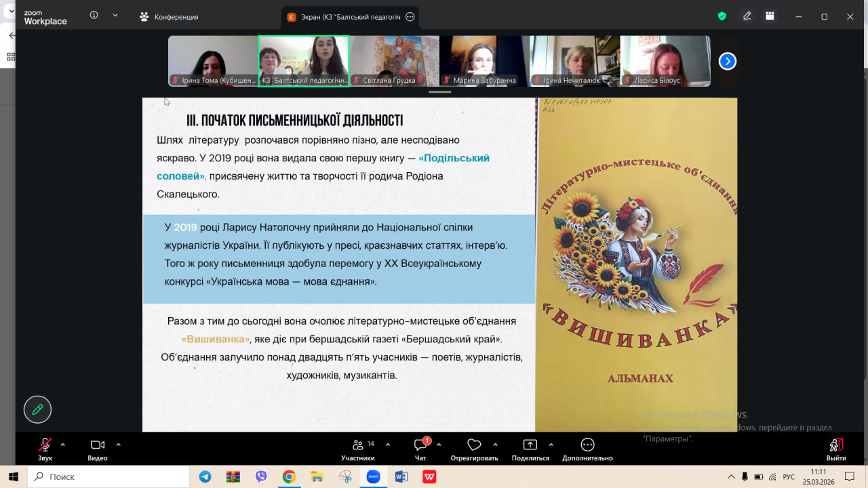Expand audio options arrow next to Звук

(x=63, y=445)
